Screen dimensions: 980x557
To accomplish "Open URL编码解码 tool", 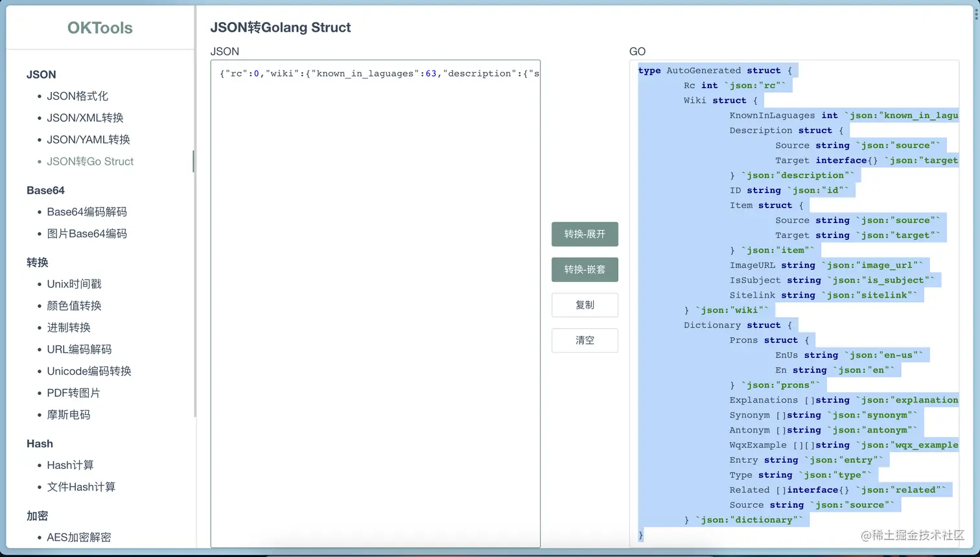I will pyautogui.click(x=79, y=350).
